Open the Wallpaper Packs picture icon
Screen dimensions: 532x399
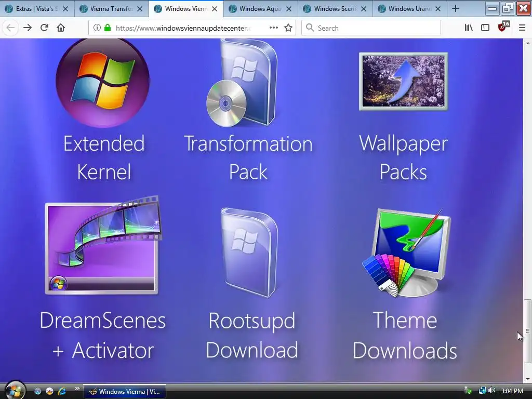coord(403,82)
